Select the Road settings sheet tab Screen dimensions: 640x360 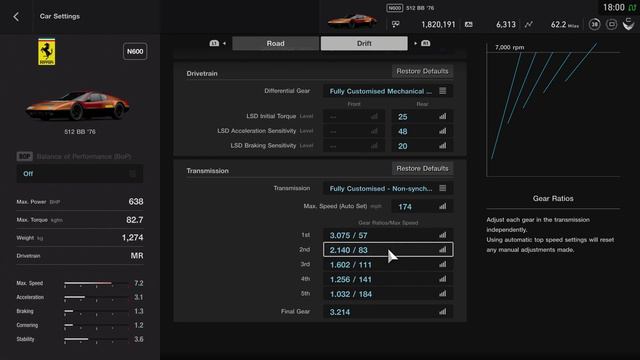click(x=276, y=43)
